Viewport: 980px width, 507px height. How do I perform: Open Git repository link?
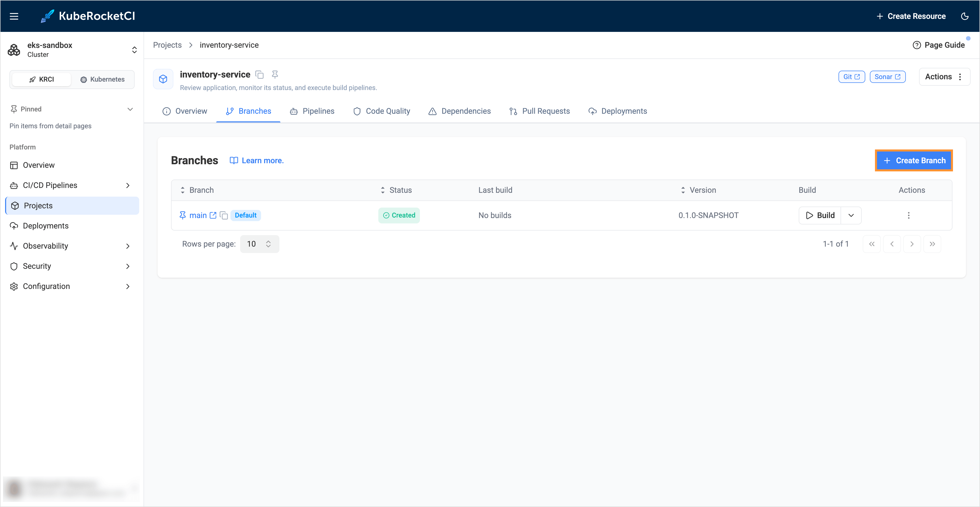pos(852,77)
